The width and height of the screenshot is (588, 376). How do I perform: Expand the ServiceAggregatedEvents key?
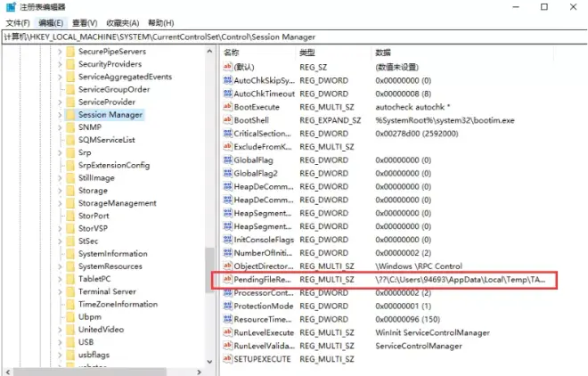[60, 77]
